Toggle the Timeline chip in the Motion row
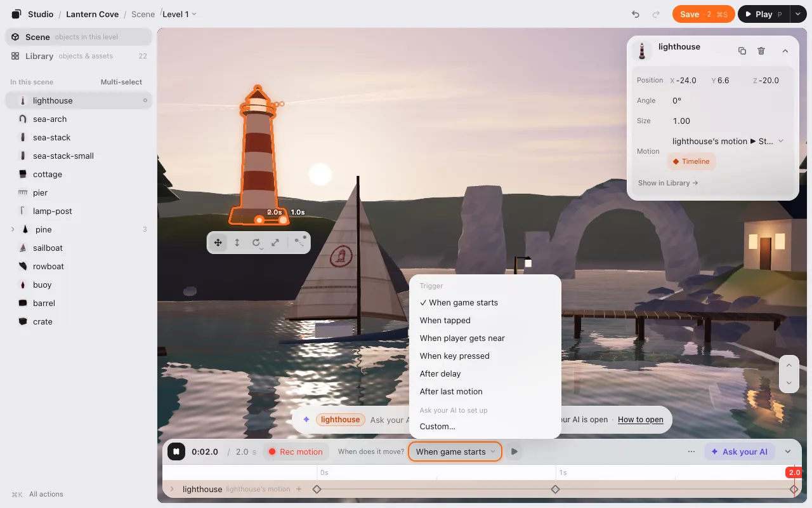 click(691, 161)
